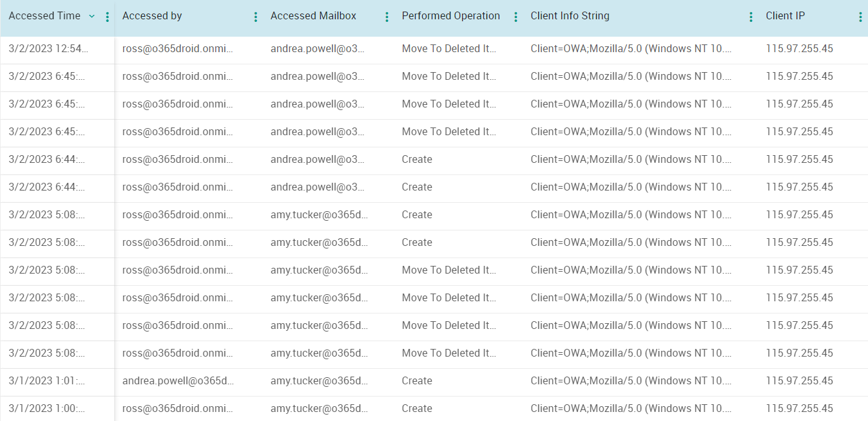Open the Accessed Time column options menu

(107, 16)
